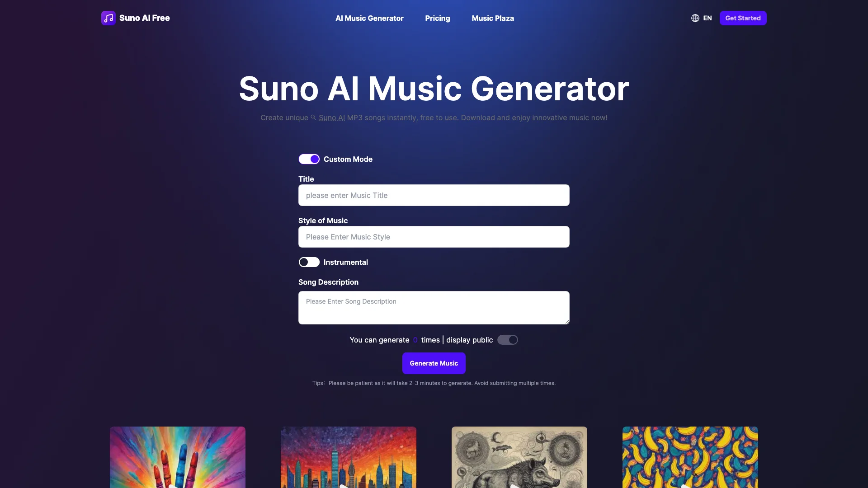Select the EN language dropdown
Screen dimensions: 868x488
pos(702,18)
